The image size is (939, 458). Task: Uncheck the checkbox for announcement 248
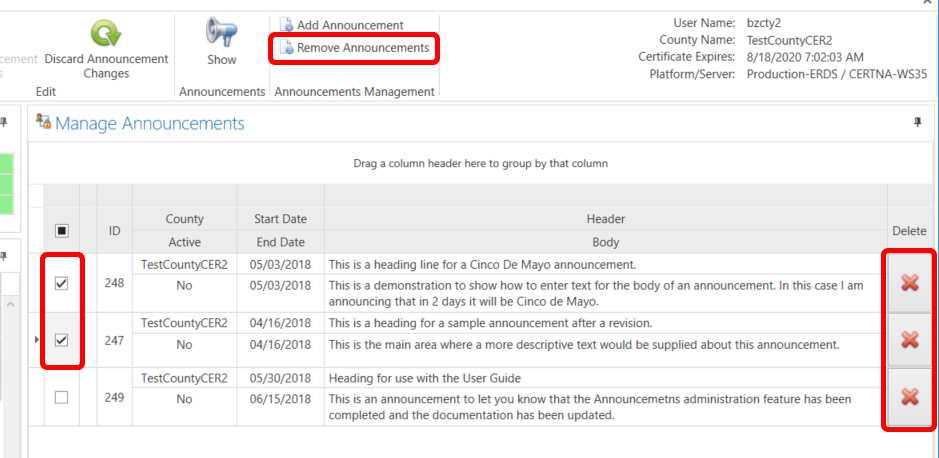click(62, 283)
